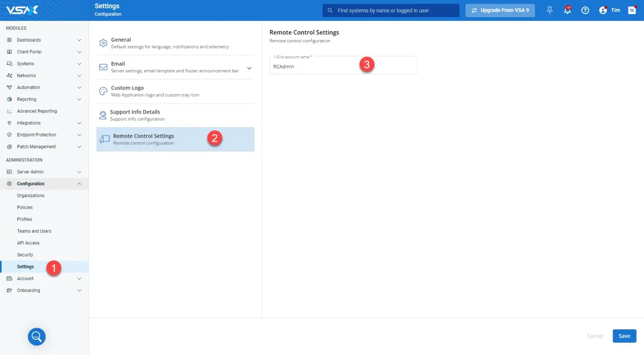Open the help question mark icon

point(585,11)
